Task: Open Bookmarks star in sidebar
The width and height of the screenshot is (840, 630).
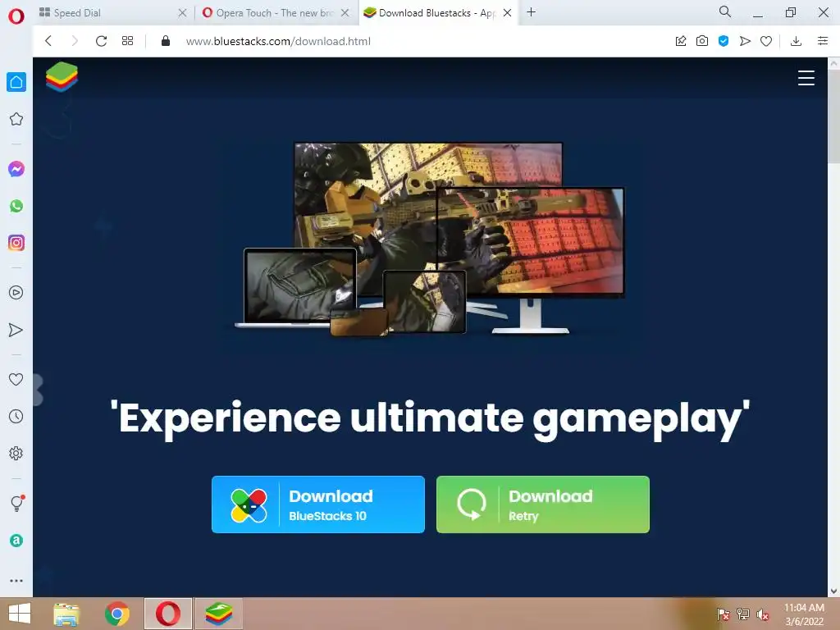Action: pos(16,119)
